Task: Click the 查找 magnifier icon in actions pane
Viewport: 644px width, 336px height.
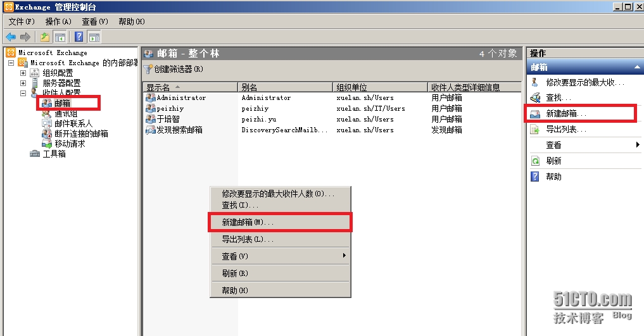Action: (x=535, y=97)
